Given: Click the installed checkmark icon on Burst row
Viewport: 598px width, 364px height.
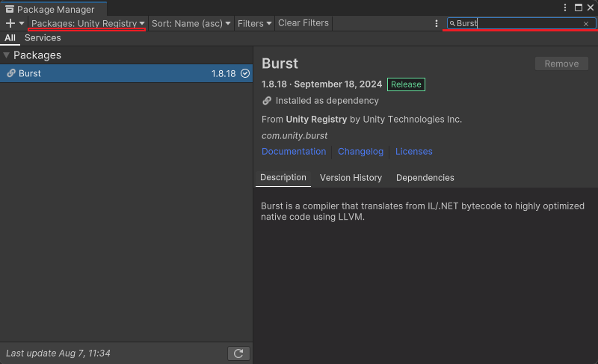Looking at the screenshot, I should [245, 73].
